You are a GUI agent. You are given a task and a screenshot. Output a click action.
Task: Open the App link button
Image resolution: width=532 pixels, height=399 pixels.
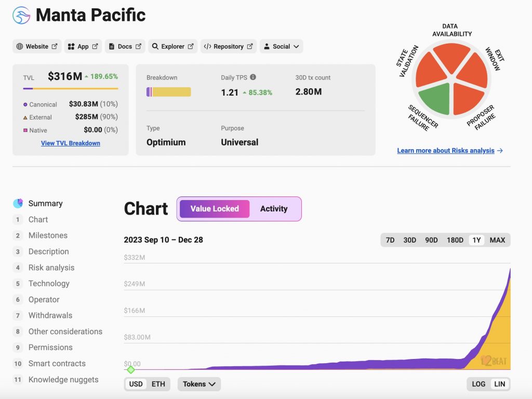[x=83, y=46]
